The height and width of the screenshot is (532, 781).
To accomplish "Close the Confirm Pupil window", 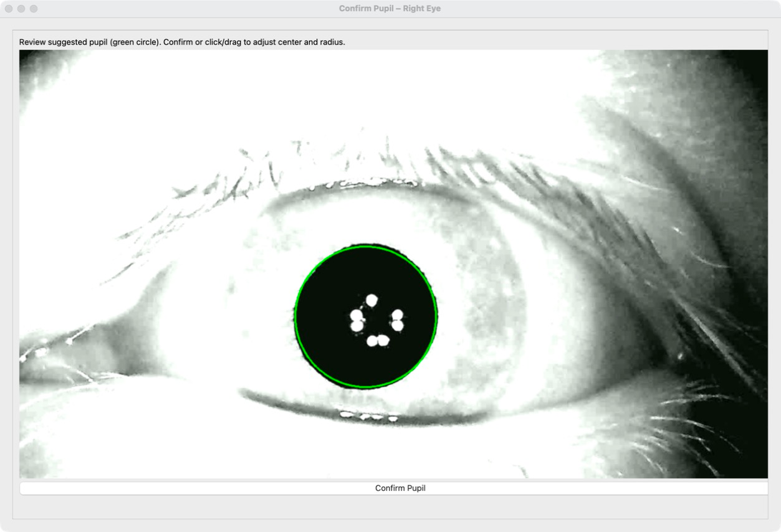I will 9,9.
